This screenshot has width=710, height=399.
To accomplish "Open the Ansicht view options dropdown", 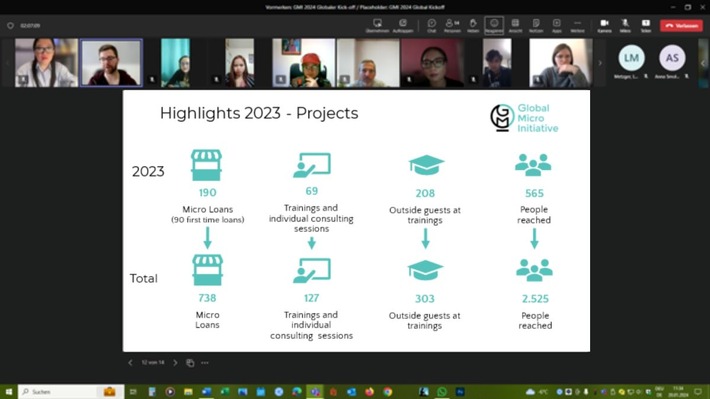I will coord(515,25).
